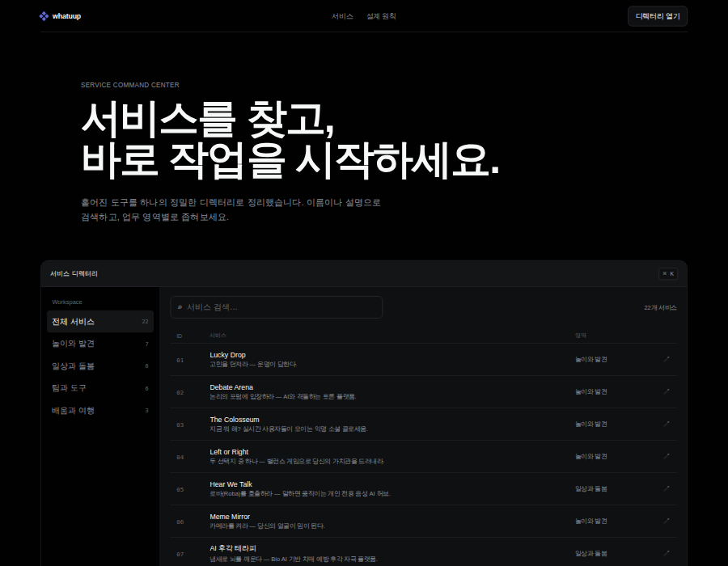This screenshot has height=566, width=728.
Task: Open arrow icon for Left or Right
Action: 667,456
